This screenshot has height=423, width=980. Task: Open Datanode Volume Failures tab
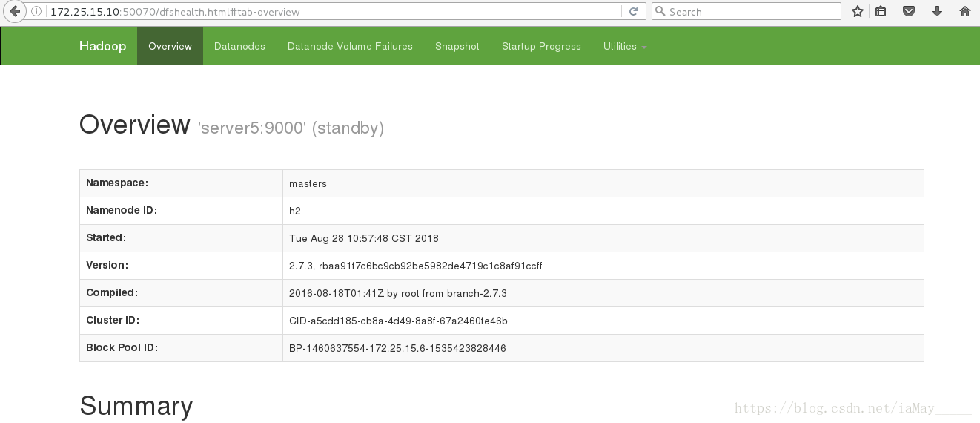[350, 46]
